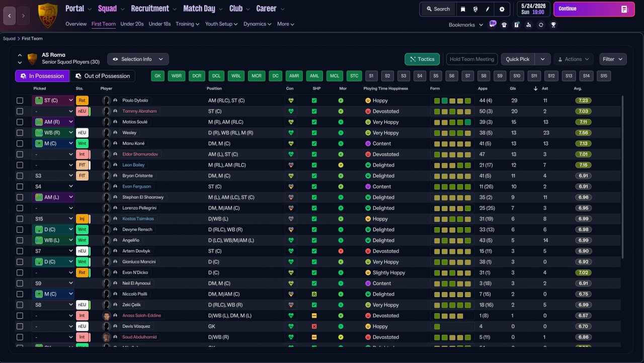
Task: Click Leon Bailey's FfT status badge
Action: click(82, 165)
